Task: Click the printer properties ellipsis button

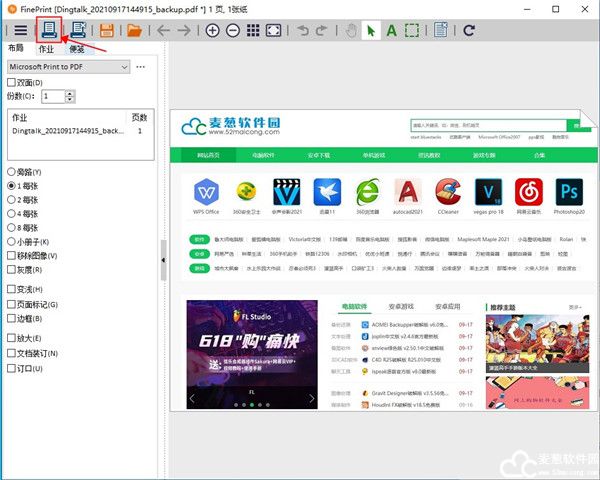Action: pos(141,67)
